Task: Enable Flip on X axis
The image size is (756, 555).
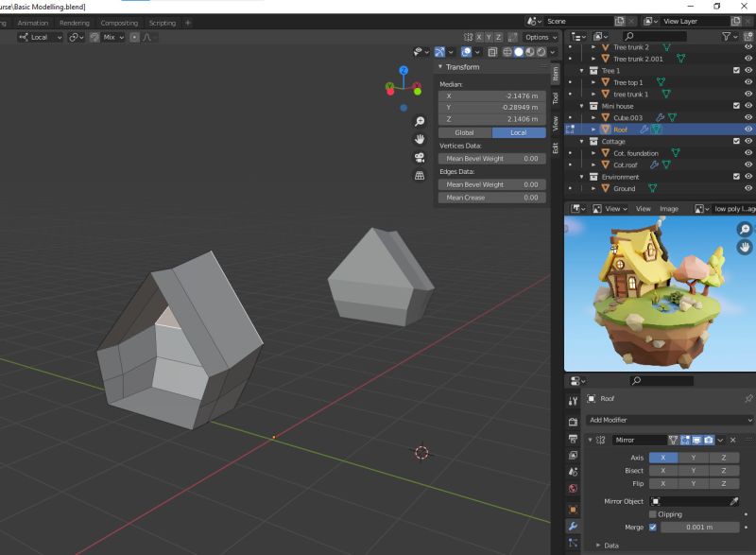Action: click(x=663, y=484)
